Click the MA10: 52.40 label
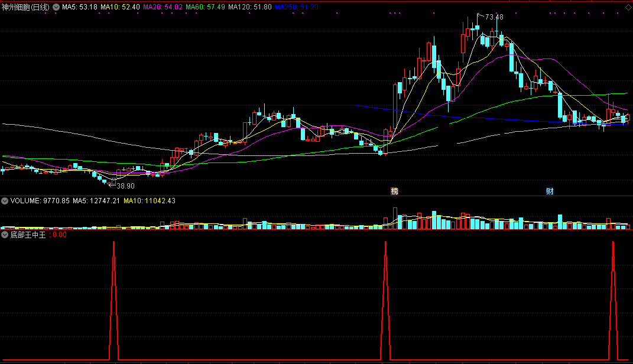 (x=120, y=7)
